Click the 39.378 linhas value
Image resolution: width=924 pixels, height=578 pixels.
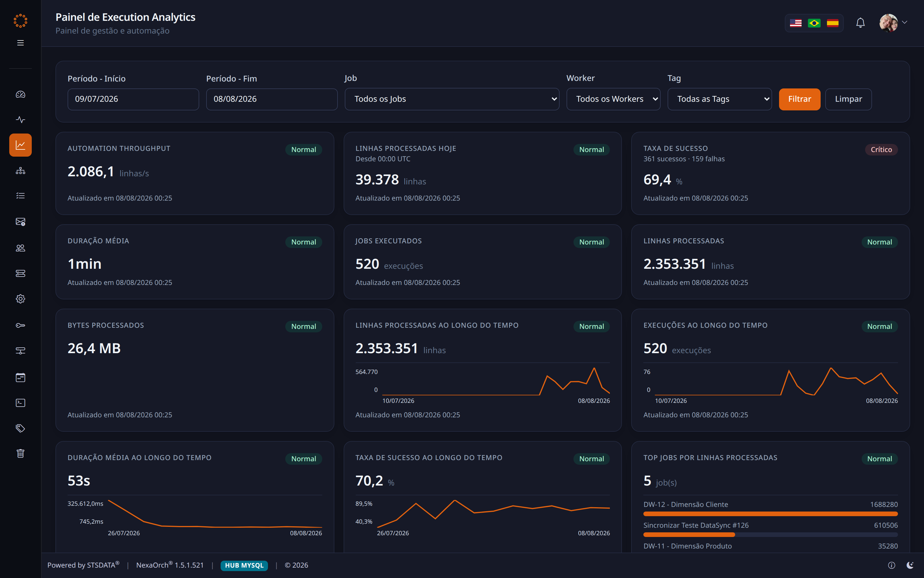click(x=377, y=180)
